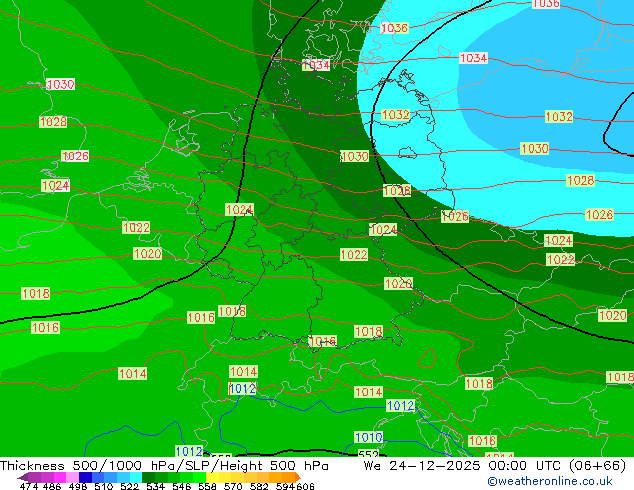
Task: Click the legend value 498
Action: pos(78,486)
